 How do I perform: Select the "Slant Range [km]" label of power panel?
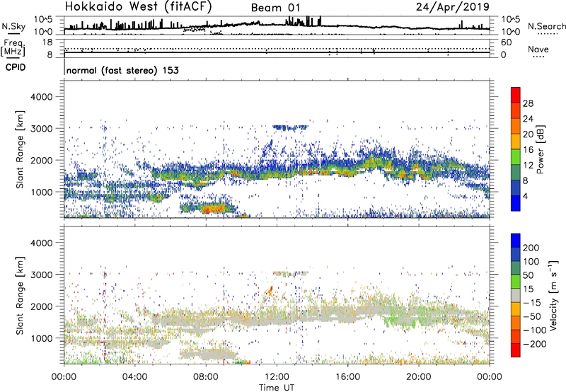(x=20, y=149)
